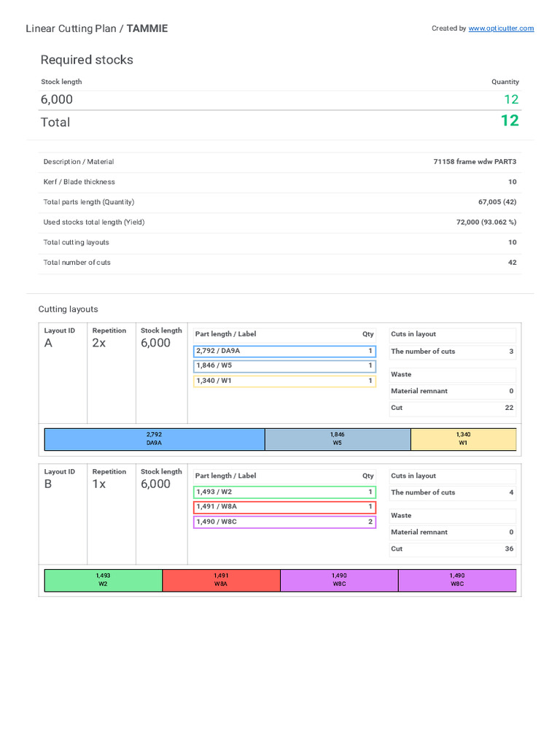Select the '2,792 / DA9A' part row

pyautogui.click(x=284, y=351)
